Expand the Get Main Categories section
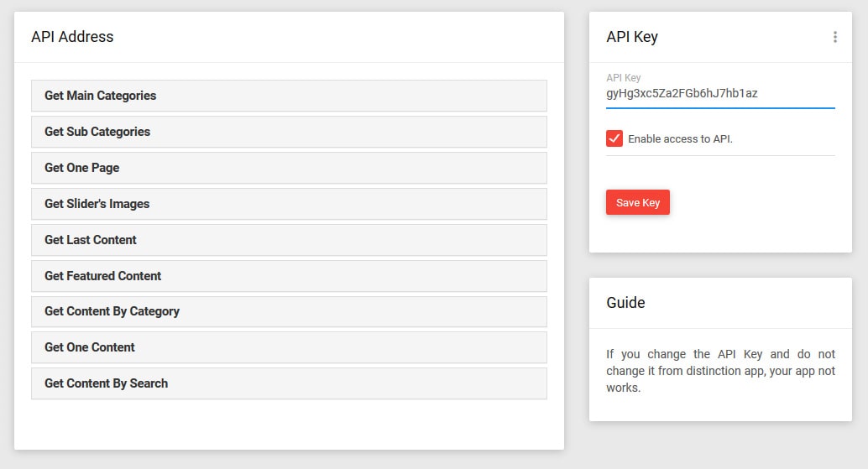 tap(289, 96)
